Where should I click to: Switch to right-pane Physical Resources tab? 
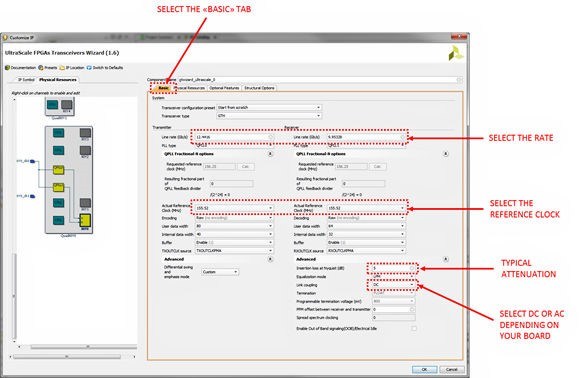coord(189,88)
